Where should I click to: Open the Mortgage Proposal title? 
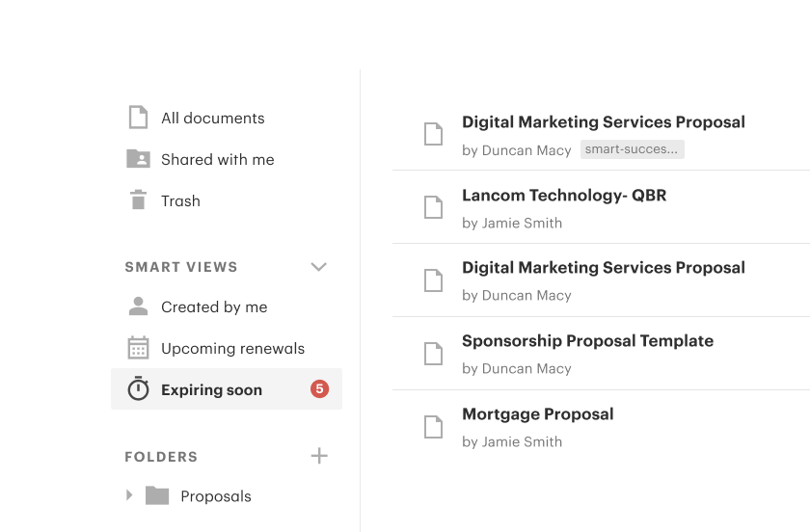(537, 414)
